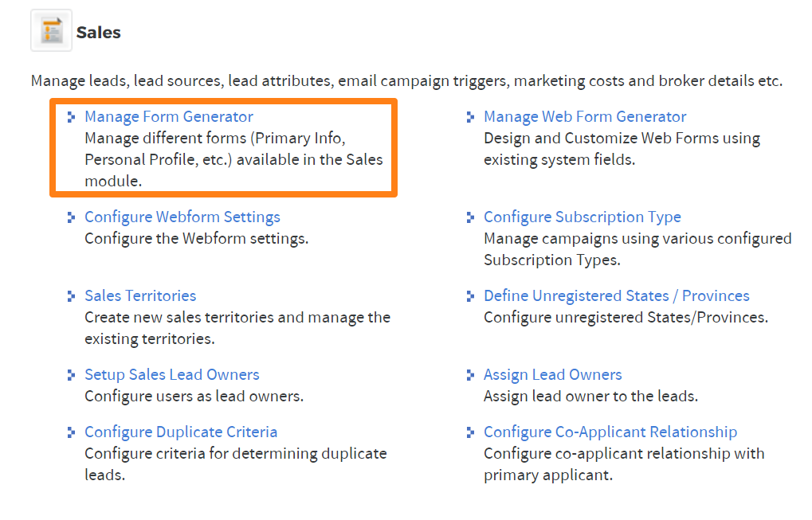The height and width of the screenshot is (520, 812).
Task: Click bullet icon beside Setup Sales Lead Owners
Action: 72,375
